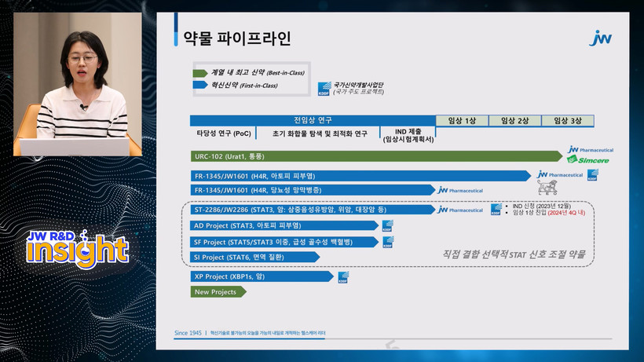Click JW Pharmaceutical logo next to URC-102
644x362 pixels.
591,149
